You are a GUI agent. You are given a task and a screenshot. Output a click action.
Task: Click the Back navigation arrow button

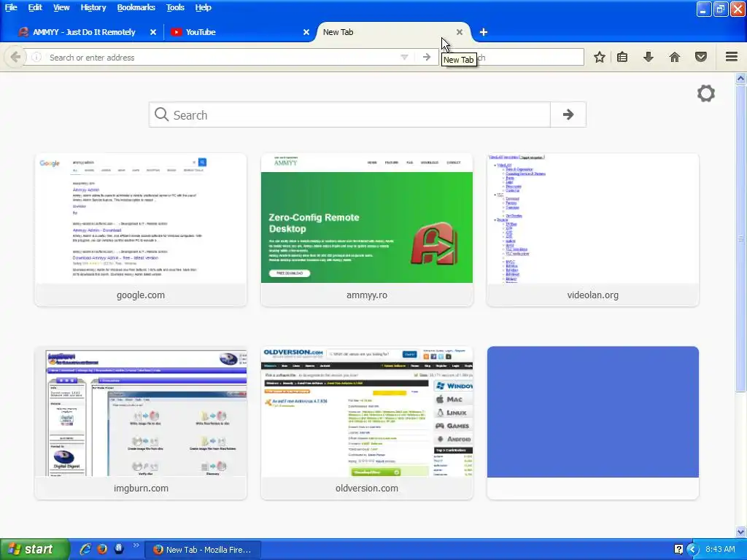(15, 57)
